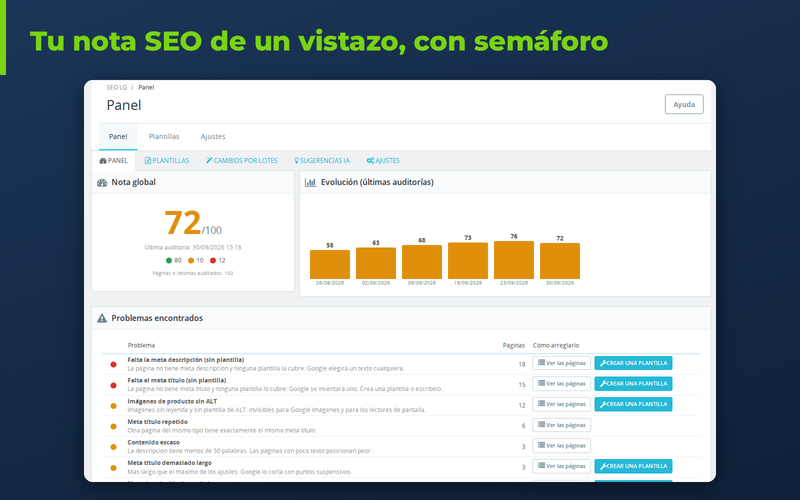800x500 pixels.
Task: Click the 30/09/2026 bar showing 72
Action: coord(560,261)
